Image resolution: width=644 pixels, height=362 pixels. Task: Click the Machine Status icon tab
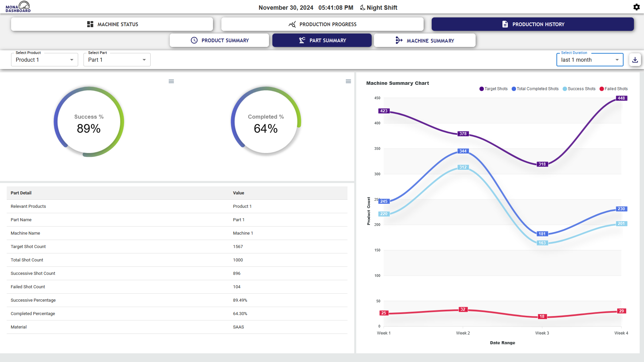[x=90, y=24]
